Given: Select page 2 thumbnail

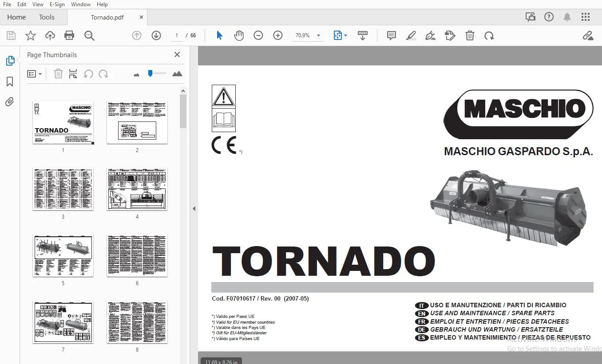Looking at the screenshot, I should 137,122.
